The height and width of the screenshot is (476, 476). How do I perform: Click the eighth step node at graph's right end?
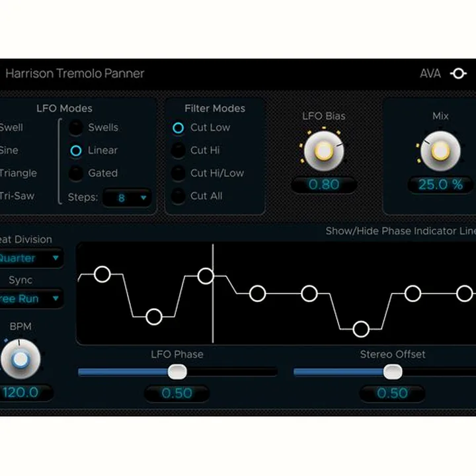coord(465,294)
